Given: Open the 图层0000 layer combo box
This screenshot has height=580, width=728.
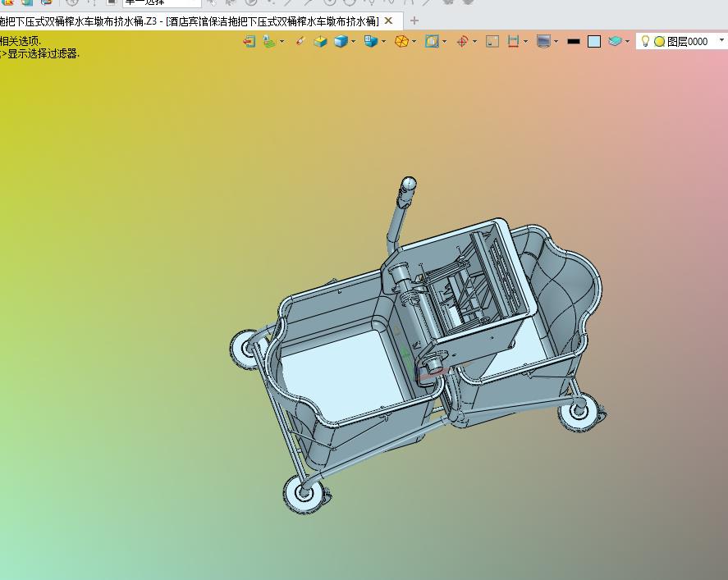Looking at the screenshot, I should pos(681,41).
